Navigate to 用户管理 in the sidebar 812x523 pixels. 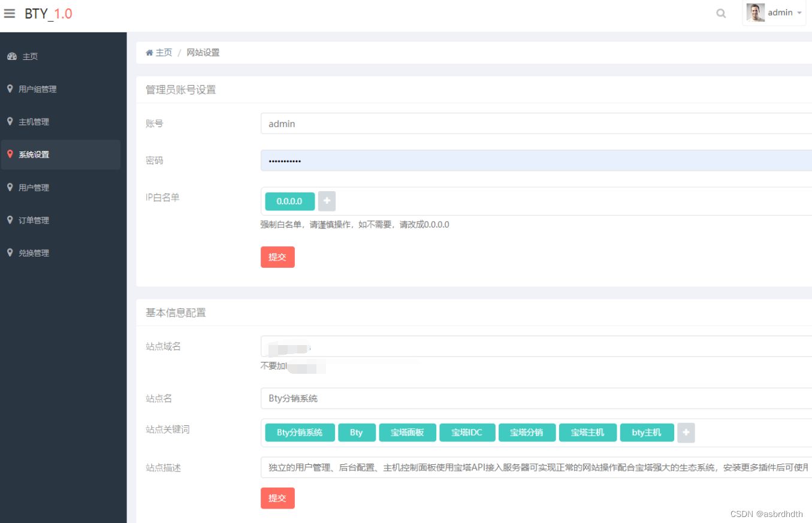pyautogui.click(x=33, y=187)
